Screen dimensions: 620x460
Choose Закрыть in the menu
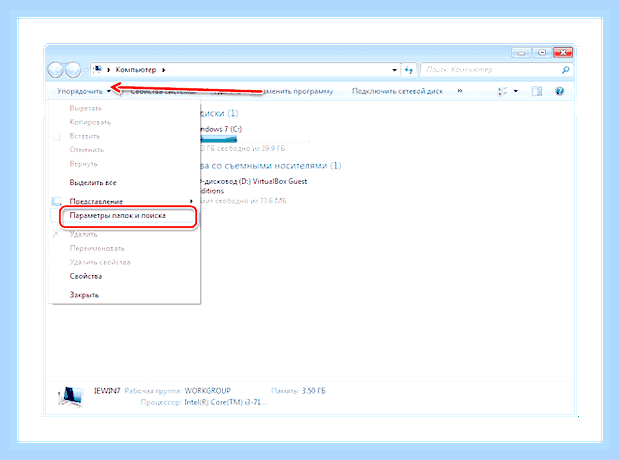coord(84,295)
